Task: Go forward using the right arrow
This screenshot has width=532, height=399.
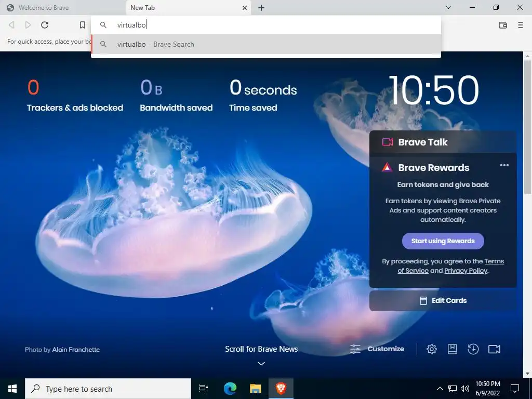Action: click(28, 25)
